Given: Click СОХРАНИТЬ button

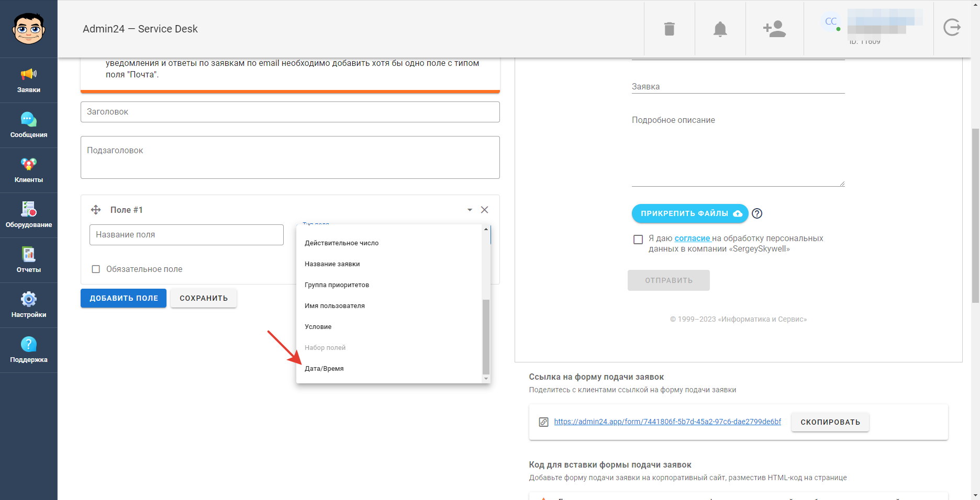Looking at the screenshot, I should point(204,298).
